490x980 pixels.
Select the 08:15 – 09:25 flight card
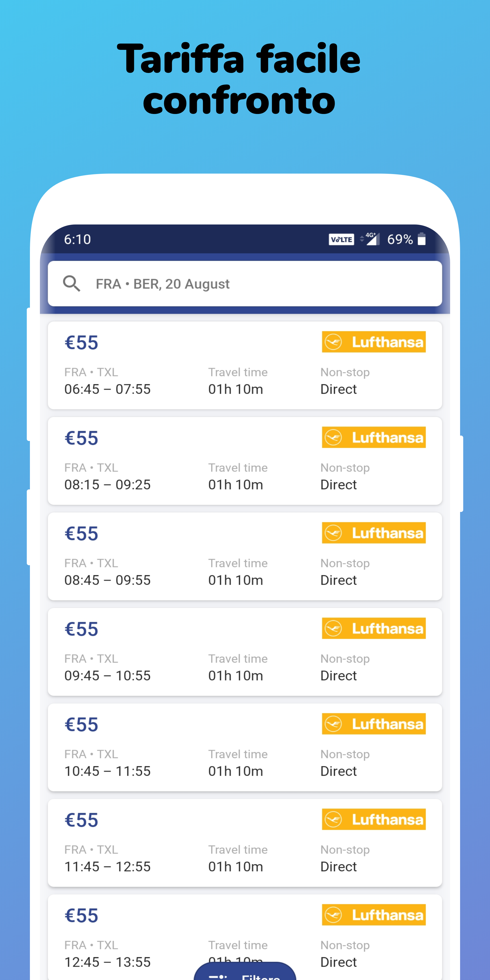tap(245, 461)
